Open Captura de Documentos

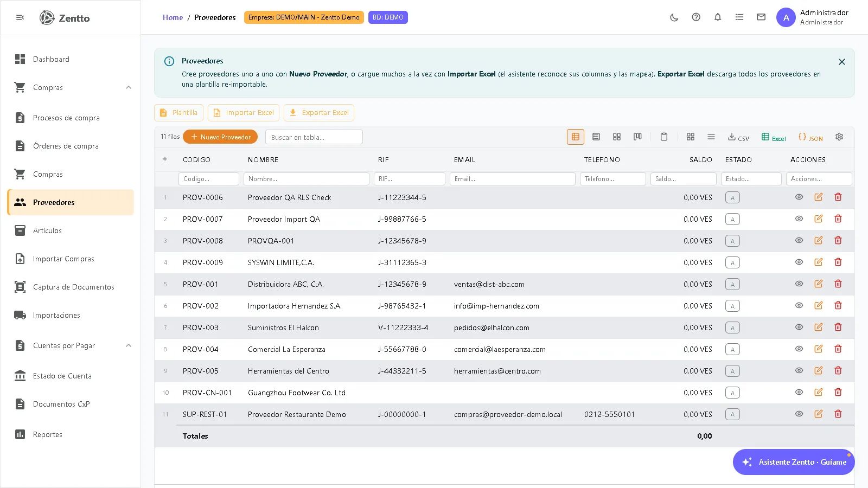click(71, 287)
